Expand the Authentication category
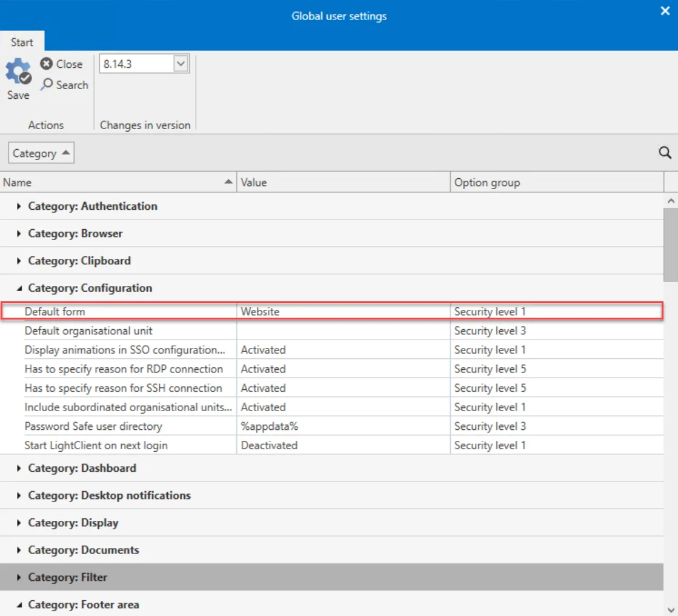Image resolution: width=678 pixels, height=616 pixels. [x=19, y=206]
